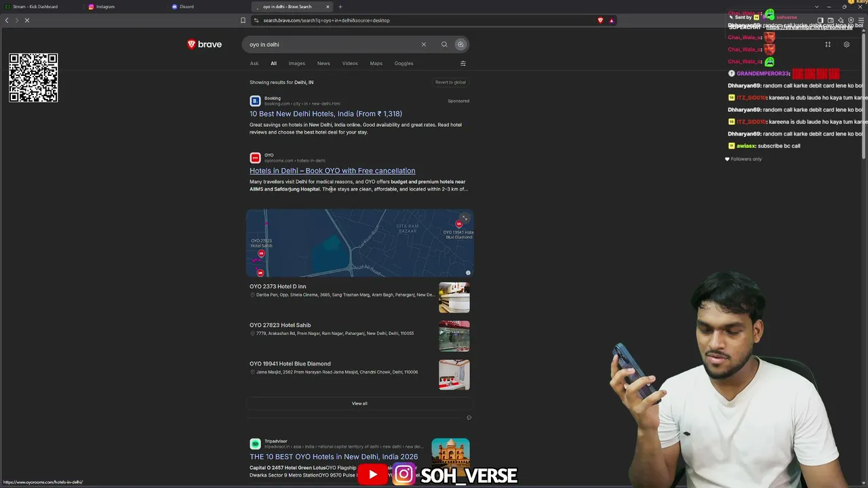Image resolution: width=868 pixels, height=488 pixels.
Task: Open OYO 27823 Hotel Sahib listing
Action: point(280,325)
